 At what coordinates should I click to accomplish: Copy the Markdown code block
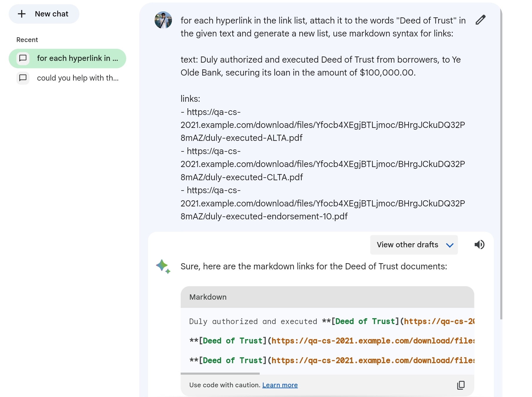click(x=461, y=385)
